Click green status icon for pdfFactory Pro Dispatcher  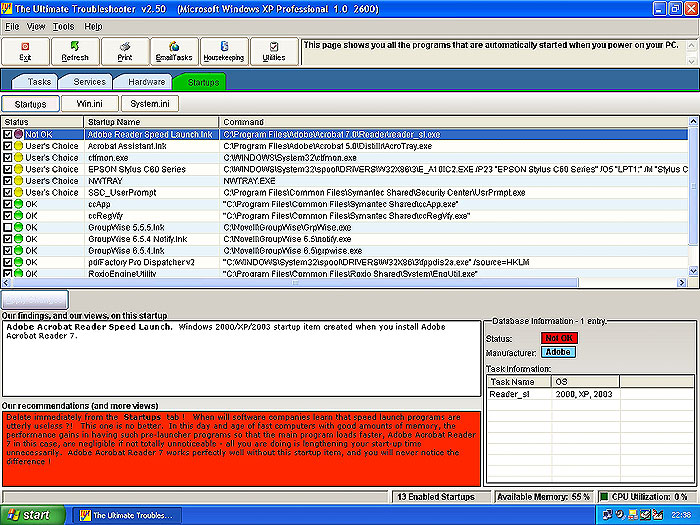(x=18, y=262)
